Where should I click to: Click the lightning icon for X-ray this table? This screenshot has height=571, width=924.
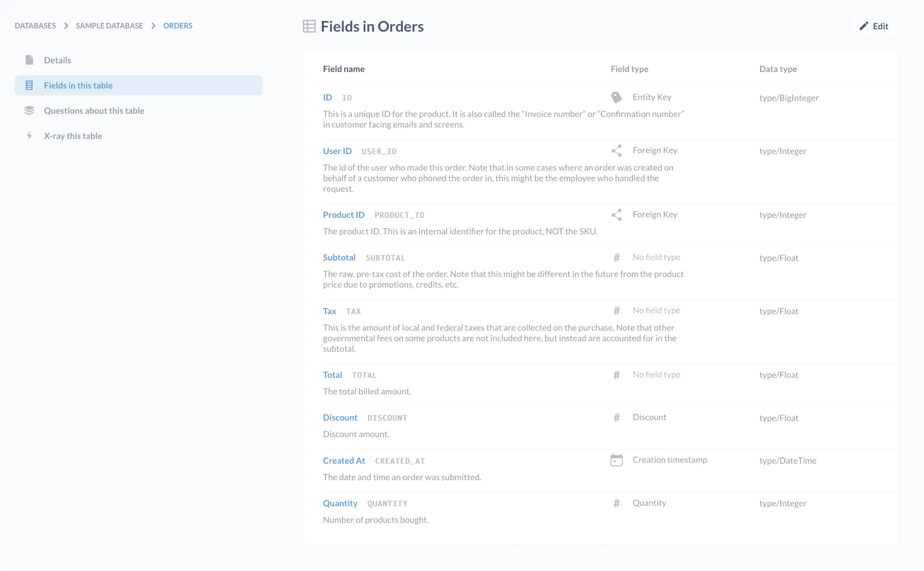coord(29,135)
